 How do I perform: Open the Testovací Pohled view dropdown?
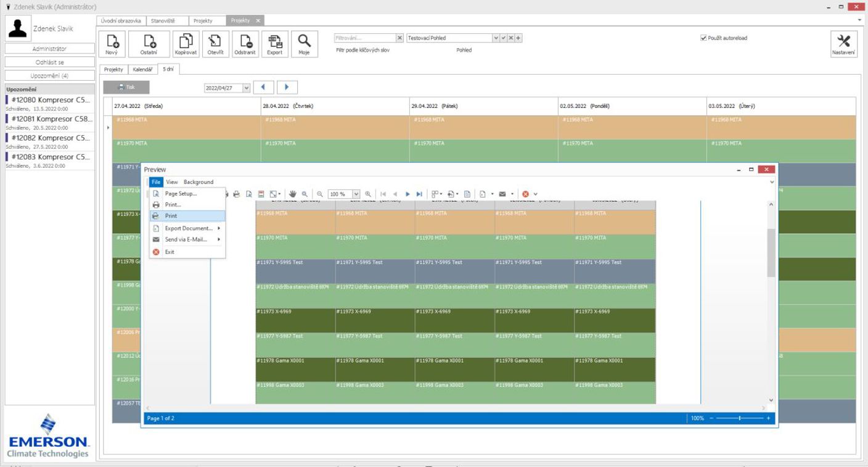click(496, 38)
